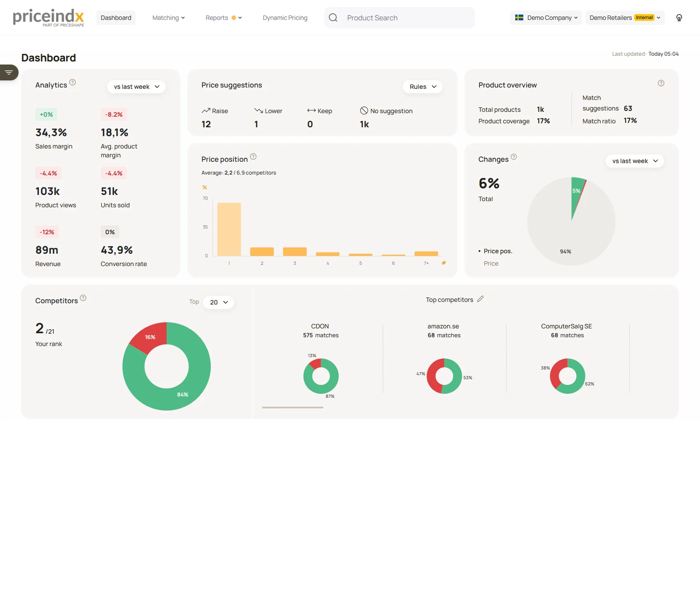This screenshot has width=700, height=598.
Task: Click the amazon.se donut chart
Action: tap(444, 376)
